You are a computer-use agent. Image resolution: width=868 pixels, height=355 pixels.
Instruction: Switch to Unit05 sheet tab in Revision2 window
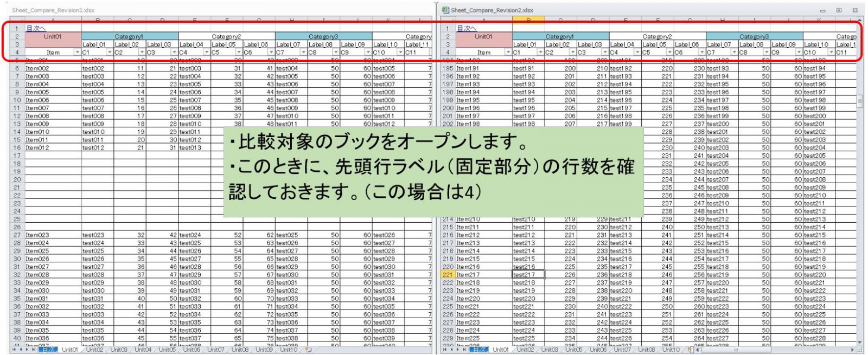573,350
